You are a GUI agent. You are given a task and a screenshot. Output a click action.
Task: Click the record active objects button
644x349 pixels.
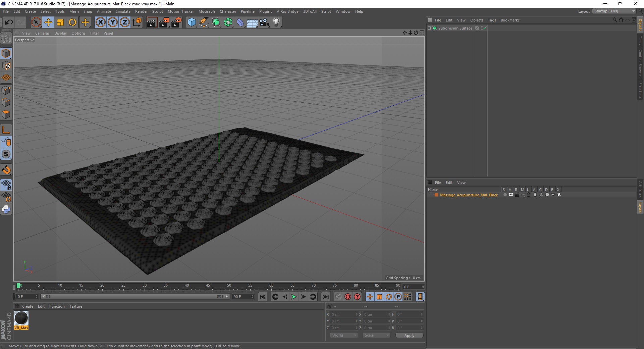[x=338, y=297]
